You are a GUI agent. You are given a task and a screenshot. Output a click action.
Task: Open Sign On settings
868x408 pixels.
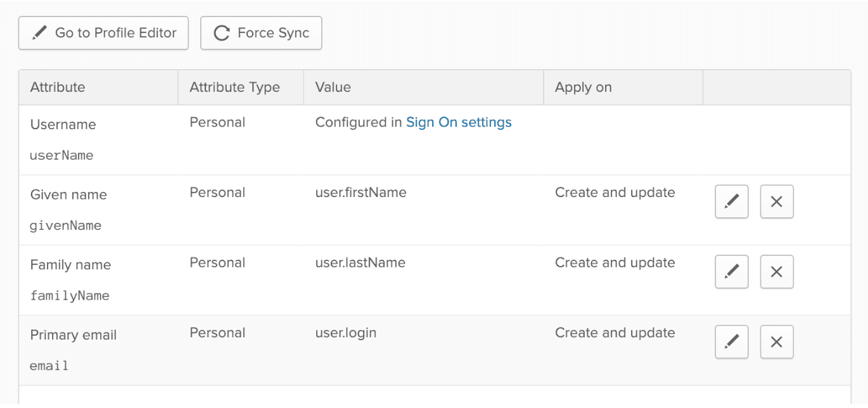pyautogui.click(x=459, y=122)
